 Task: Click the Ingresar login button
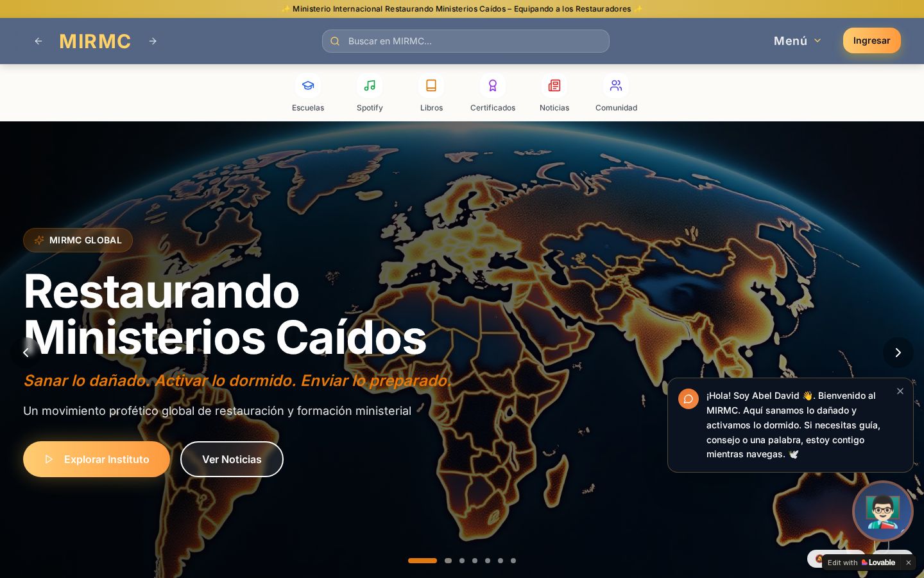(871, 40)
